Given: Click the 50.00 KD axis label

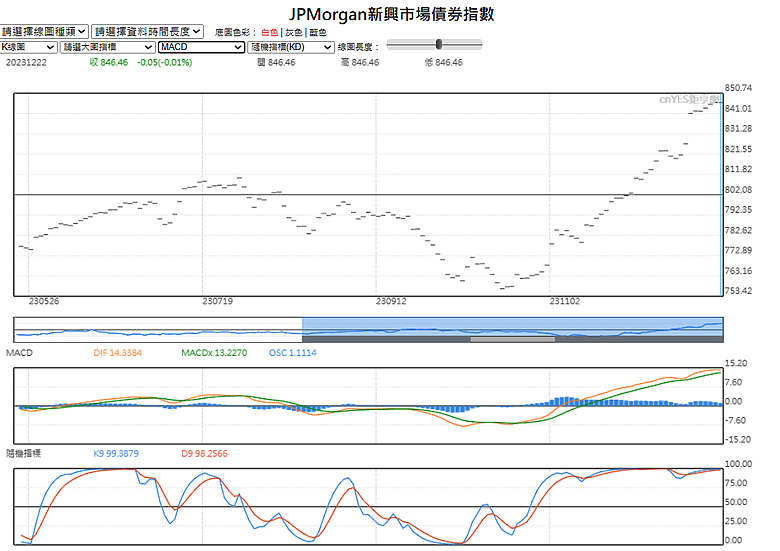Looking at the screenshot, I should pos(736,502).
